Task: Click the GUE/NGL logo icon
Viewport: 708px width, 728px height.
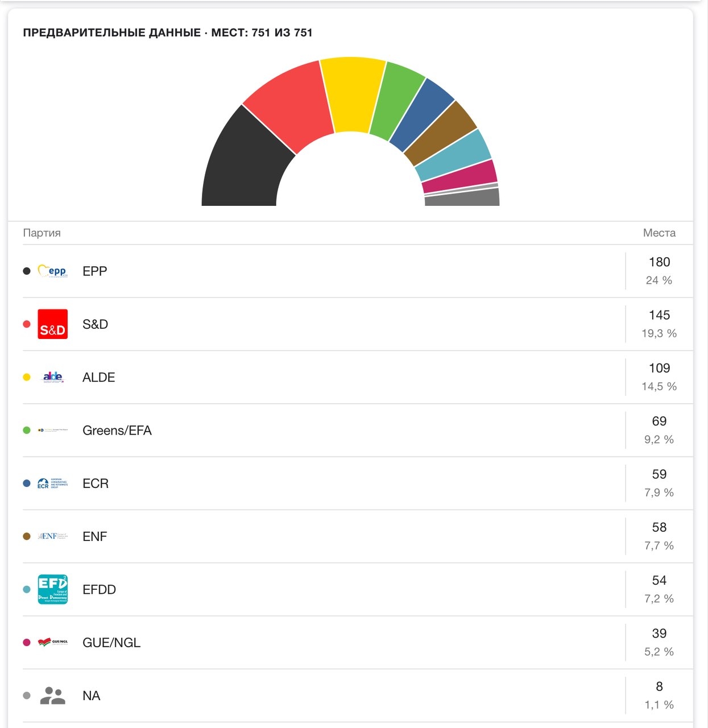Action: click(53, 642)
